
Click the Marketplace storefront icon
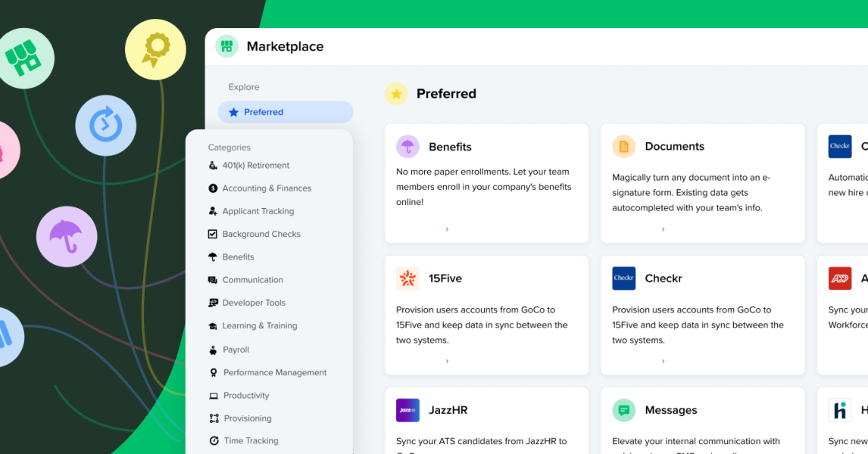click(226, 46)
